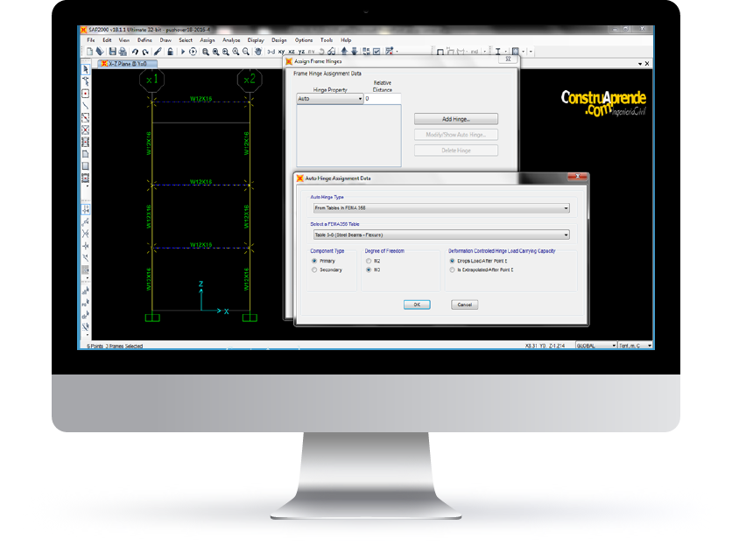Click the Refresh window pencil icon

(158, 52)
